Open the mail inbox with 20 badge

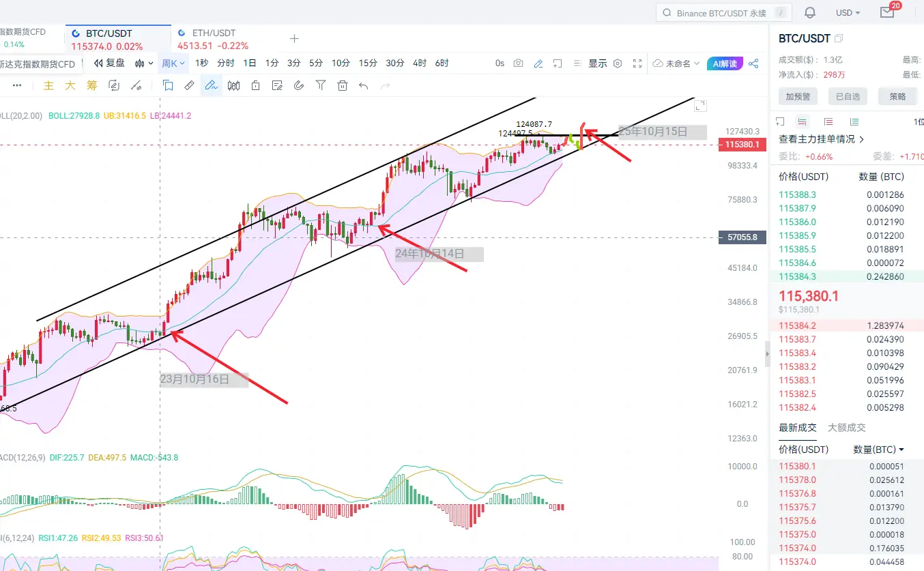(887, 12)
